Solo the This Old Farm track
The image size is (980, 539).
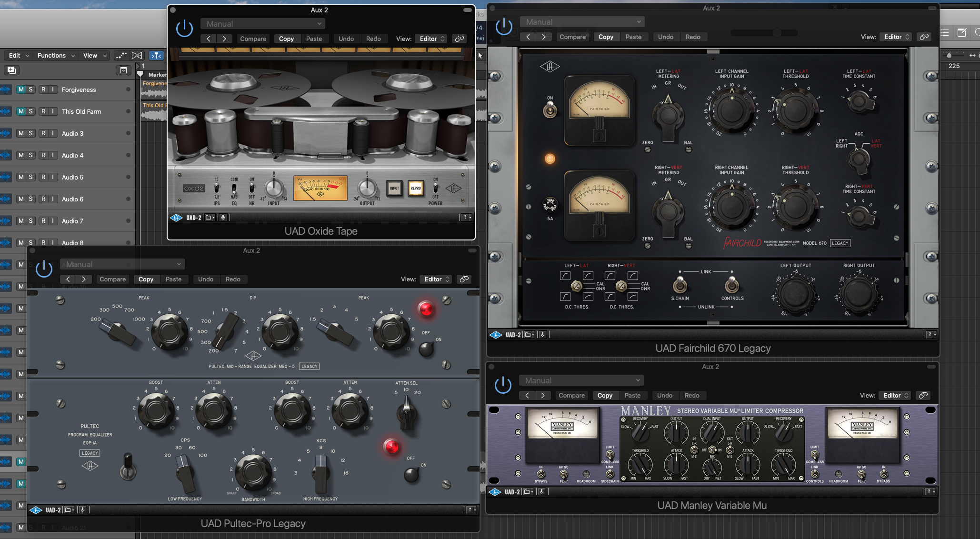(30, 111)
